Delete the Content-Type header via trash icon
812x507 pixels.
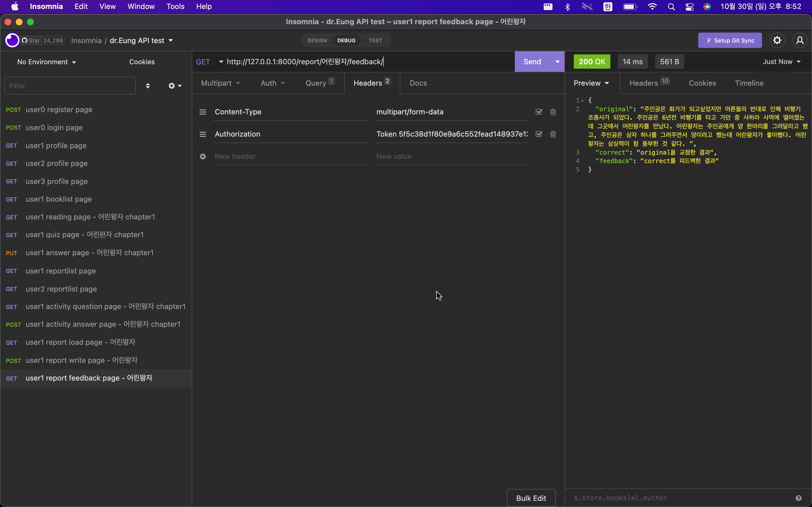pyautogui.click(x=553, y=112)
